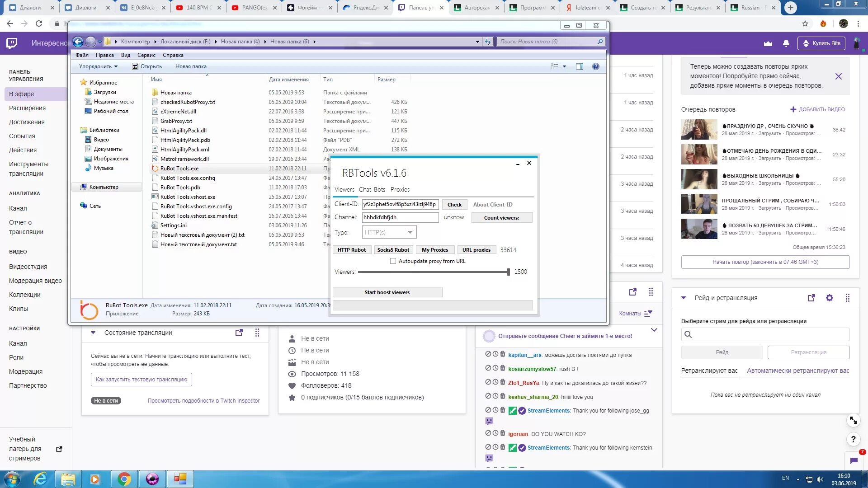The image size is (868, 488).
Task: Click the Check Client-ID button
Action: pyautogui.click(x=454, y=205)
